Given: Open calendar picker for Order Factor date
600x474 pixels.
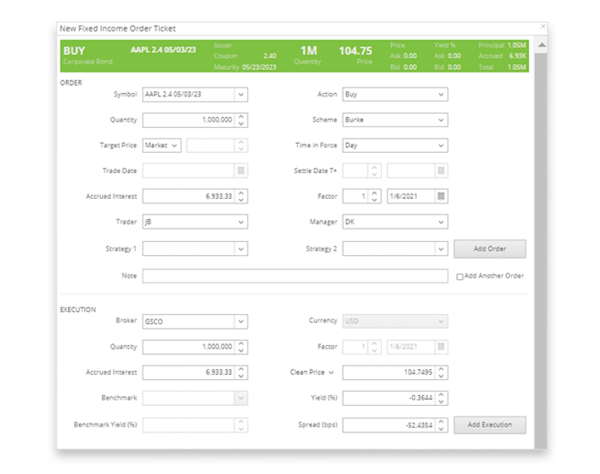Looking at the screenshot, I should [x=441, y=196].
